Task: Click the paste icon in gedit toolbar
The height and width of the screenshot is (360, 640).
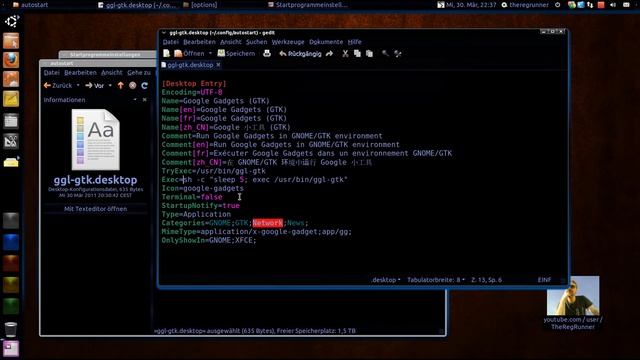Action: 369,53
